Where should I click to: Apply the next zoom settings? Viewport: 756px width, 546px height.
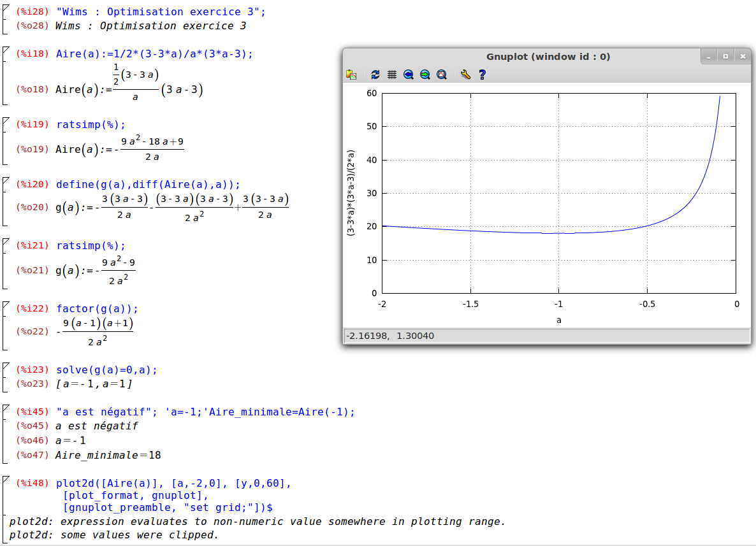pyautogui.click(x=425, y=75)
